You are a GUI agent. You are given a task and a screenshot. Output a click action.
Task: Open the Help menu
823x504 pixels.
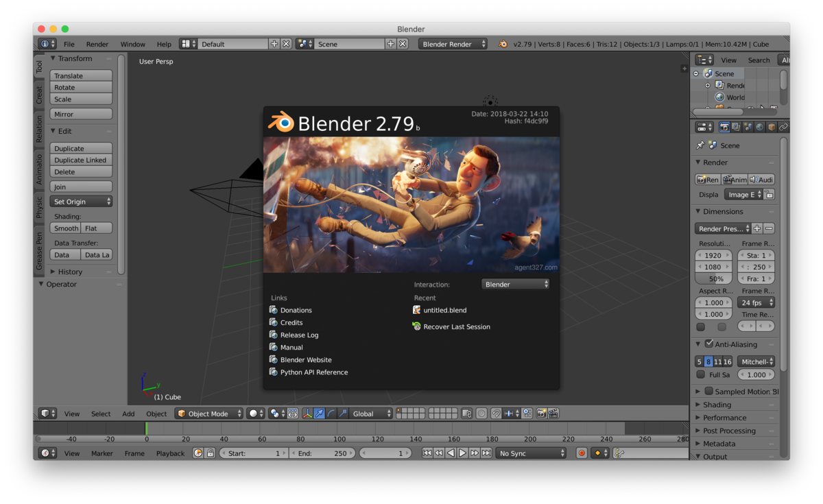click(x=164, y=44)
